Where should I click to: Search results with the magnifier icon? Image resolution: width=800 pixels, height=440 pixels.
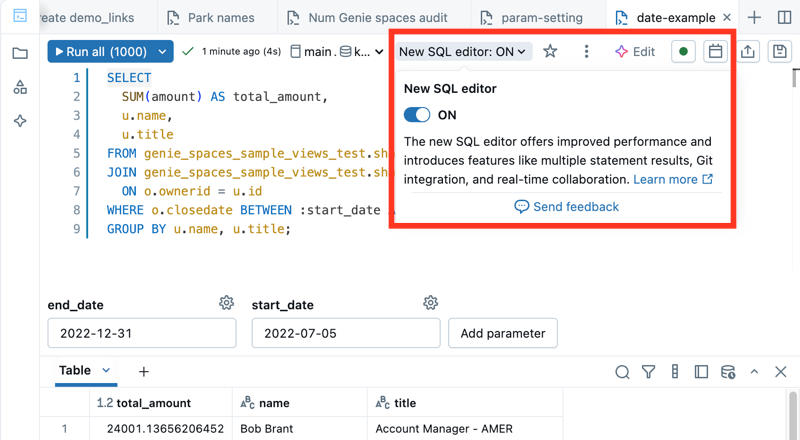point(622,372)
